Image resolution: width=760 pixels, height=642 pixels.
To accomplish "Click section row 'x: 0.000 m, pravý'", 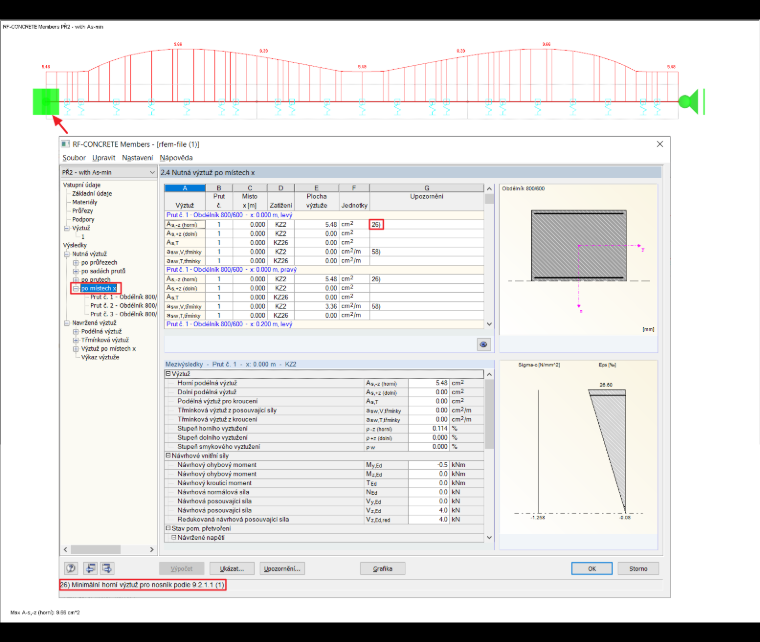I will (324, 269).
